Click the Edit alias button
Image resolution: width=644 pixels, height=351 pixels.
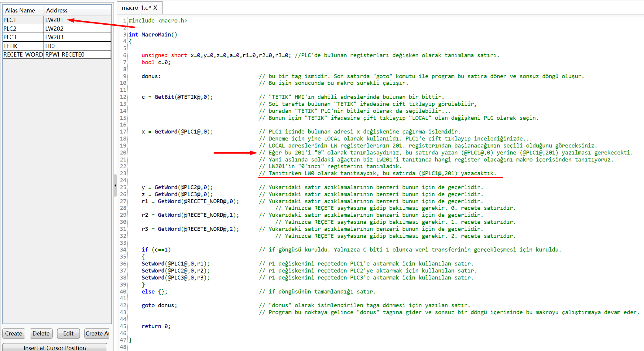[68, 333]
